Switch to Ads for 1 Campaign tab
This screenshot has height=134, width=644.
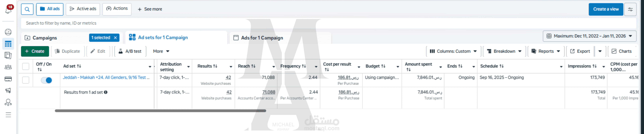point(262,38)
